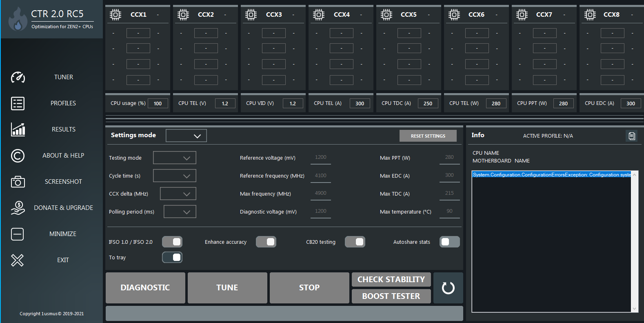The height and width of the screenshot is (323, 644).
Task: Click the copy-to-clipboard icon in Info panel
Action: 632,136
